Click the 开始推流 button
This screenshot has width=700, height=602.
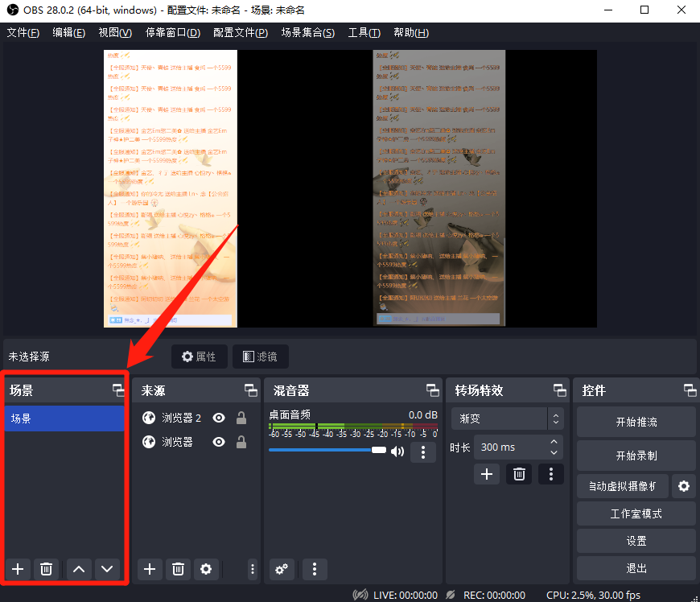(x=636, y=422)
